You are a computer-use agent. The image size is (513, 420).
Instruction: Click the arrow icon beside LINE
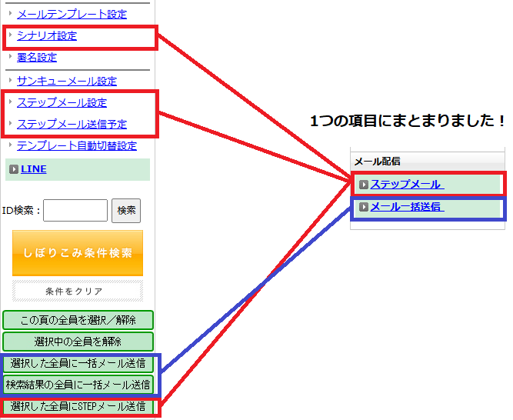click(13, 169)
